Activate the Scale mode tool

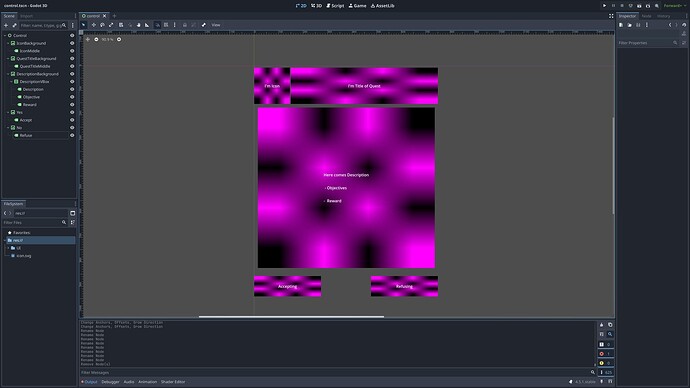111,25
